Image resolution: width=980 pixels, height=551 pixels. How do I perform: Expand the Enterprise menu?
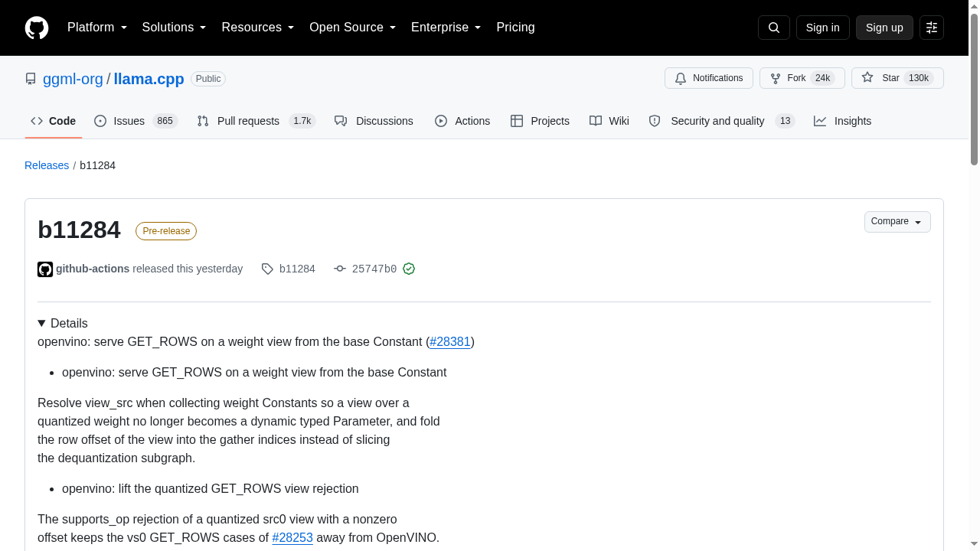446,28
